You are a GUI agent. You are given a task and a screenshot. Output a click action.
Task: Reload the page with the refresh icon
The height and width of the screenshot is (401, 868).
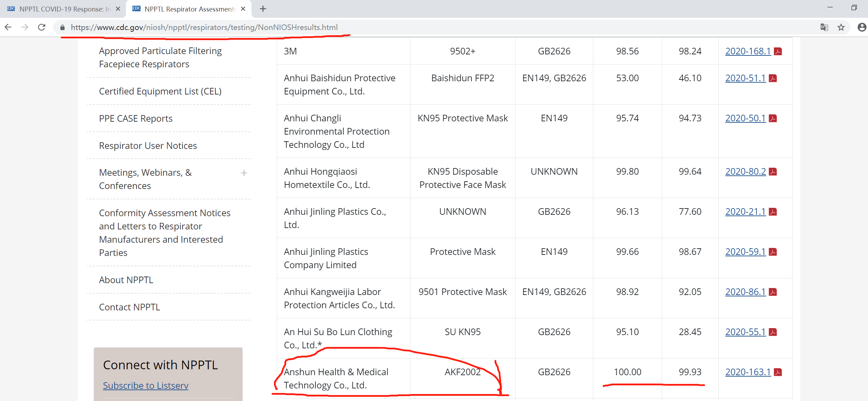42,27
